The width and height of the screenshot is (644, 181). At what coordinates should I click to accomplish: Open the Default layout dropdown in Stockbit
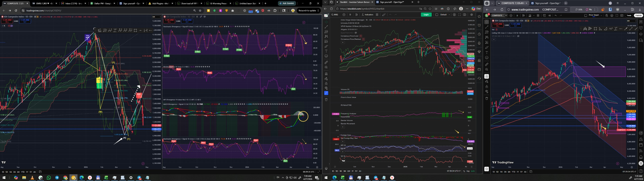click(445, 15)
